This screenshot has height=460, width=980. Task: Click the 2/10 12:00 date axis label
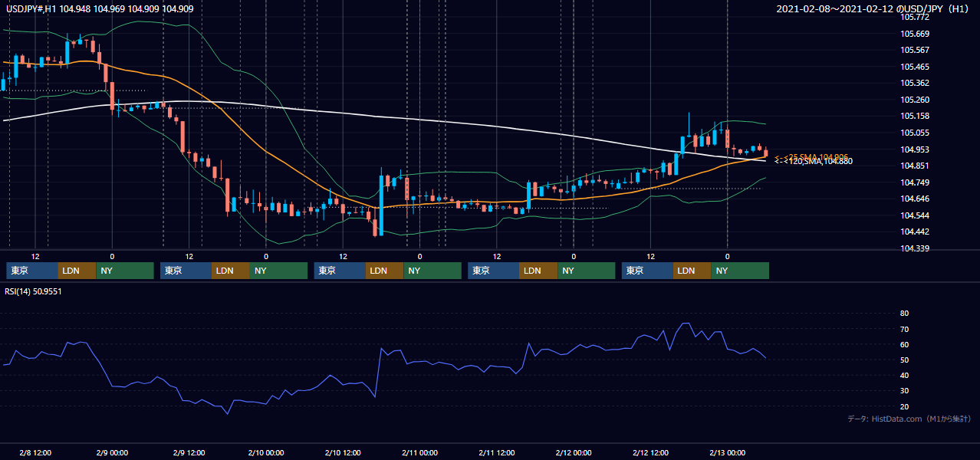343,452
